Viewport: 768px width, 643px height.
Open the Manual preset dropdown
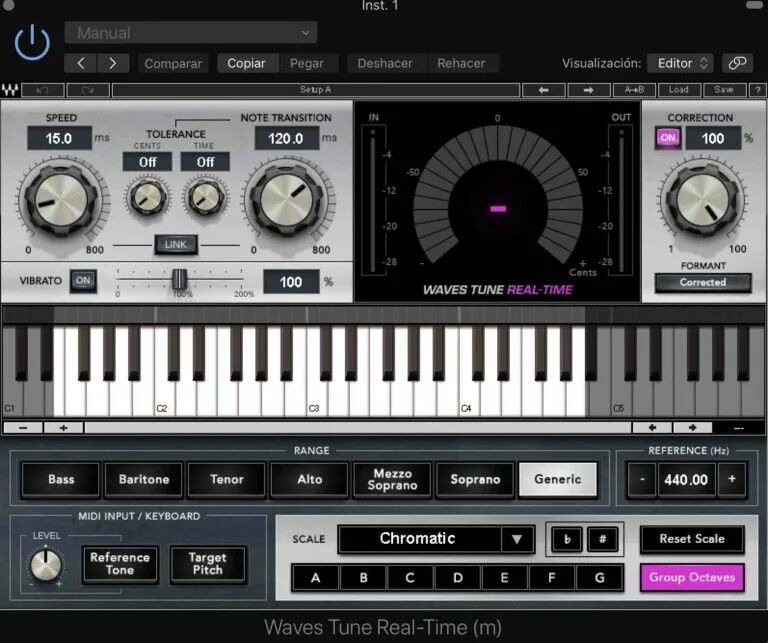pos(191,33)
